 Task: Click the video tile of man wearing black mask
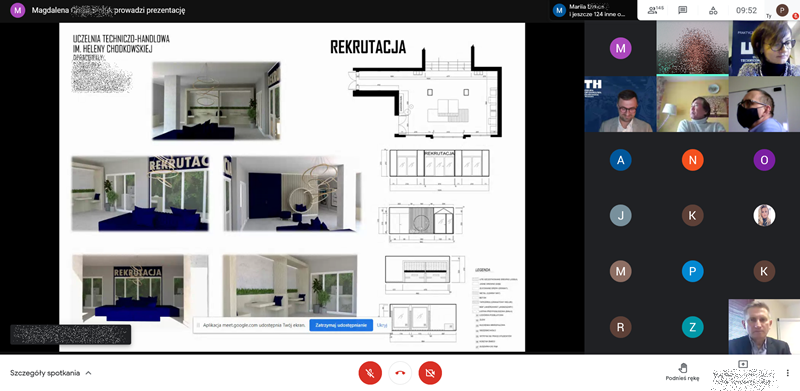click(x=764, y=104)
